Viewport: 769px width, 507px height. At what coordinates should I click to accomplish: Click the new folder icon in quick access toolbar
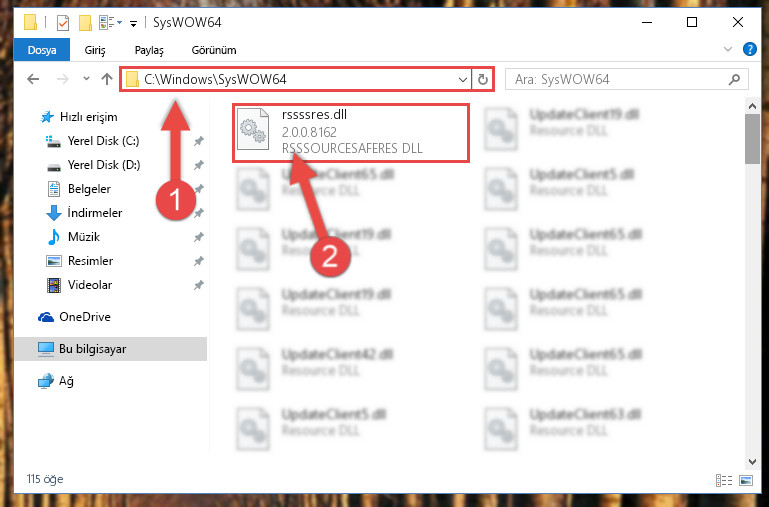85,23
